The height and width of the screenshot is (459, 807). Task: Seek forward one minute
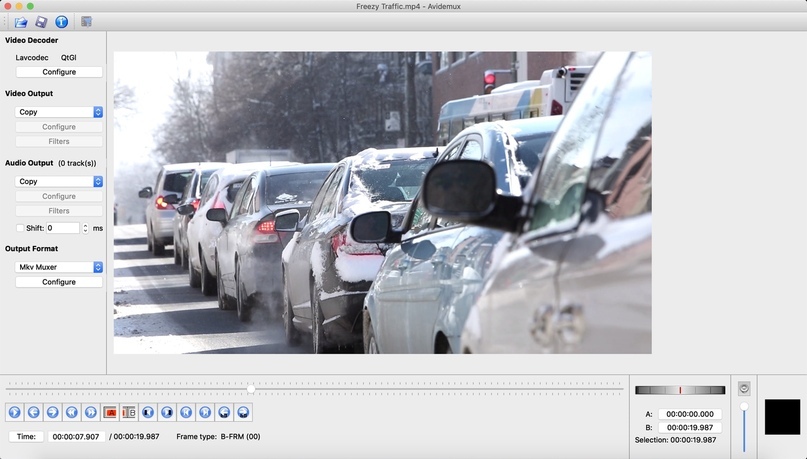(x=243, y=412)
